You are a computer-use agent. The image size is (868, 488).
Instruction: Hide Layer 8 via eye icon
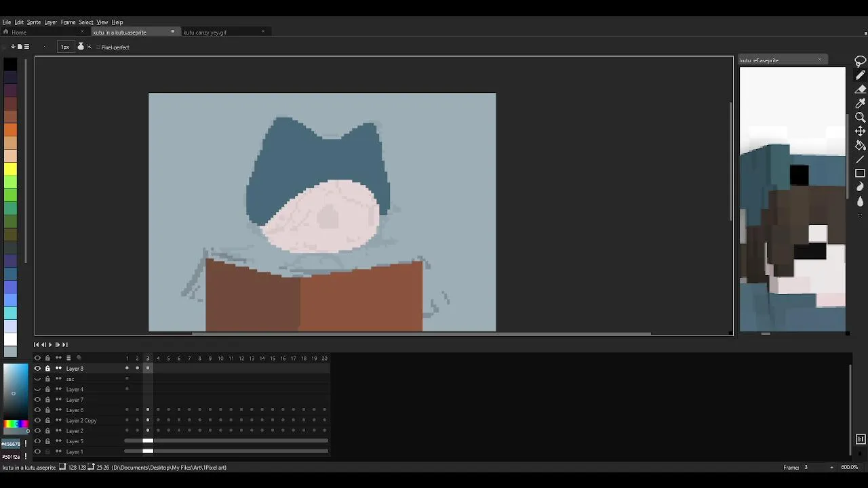(37, 369)
